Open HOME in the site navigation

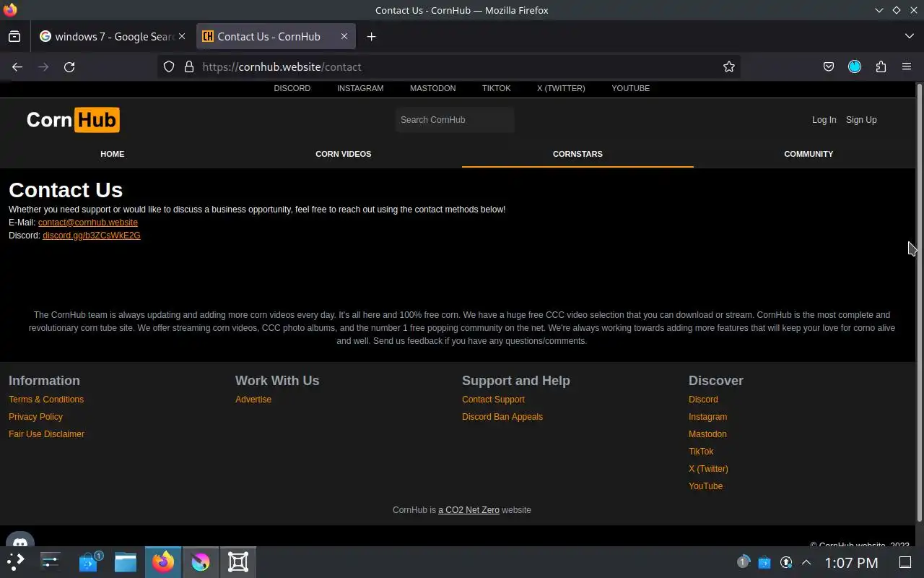coord(112,154)
